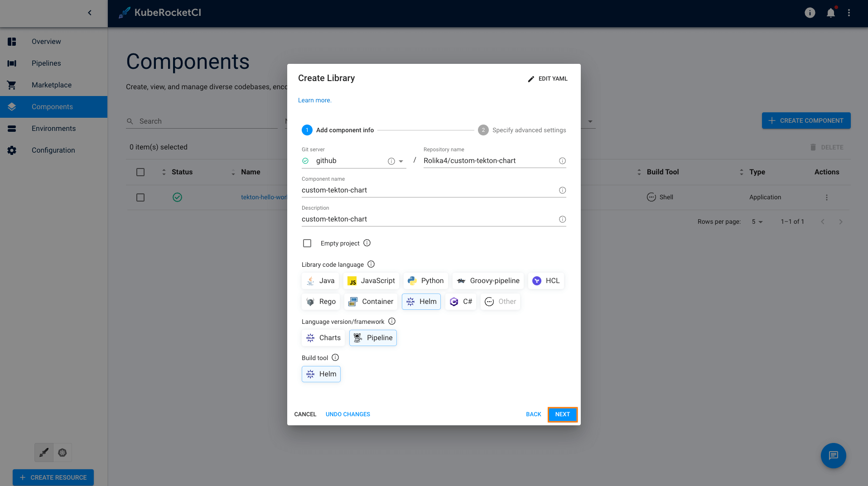Image resolution: width=868 pixels, height=486 pixels.
Task: Click the info icon next to Build tool
Action: (x=335, y=357)
